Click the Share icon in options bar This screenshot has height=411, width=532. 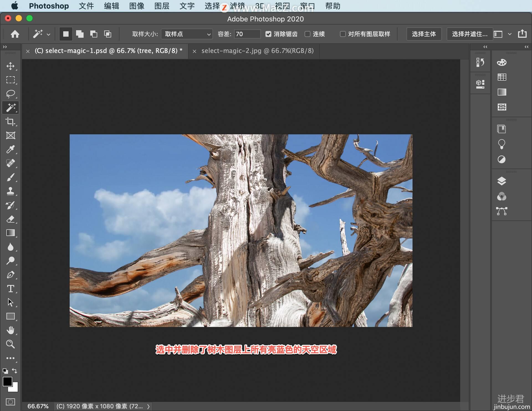[x=522, y=34]
